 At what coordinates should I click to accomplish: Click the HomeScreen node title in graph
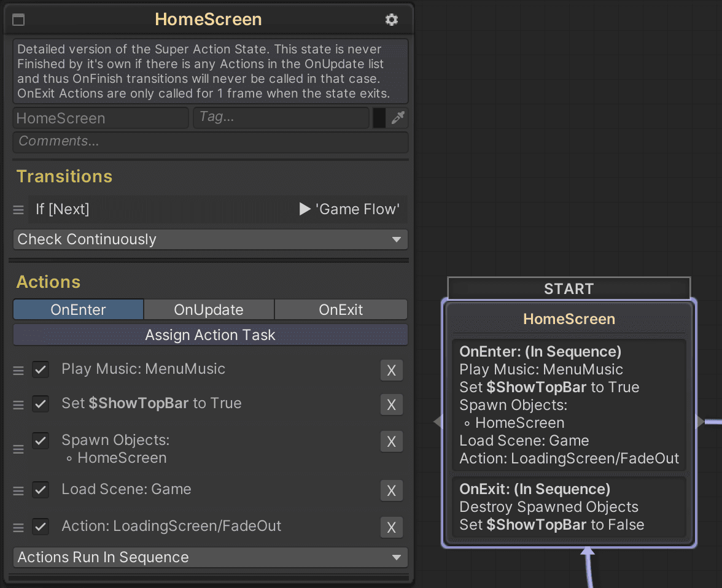pyautogui.click(x=569, y=319)
